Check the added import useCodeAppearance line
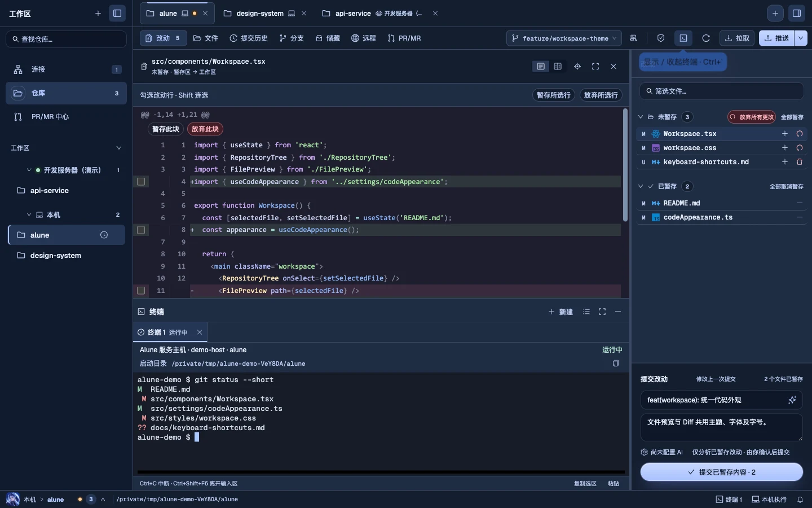The image size is (812, 508). point(141,182)
